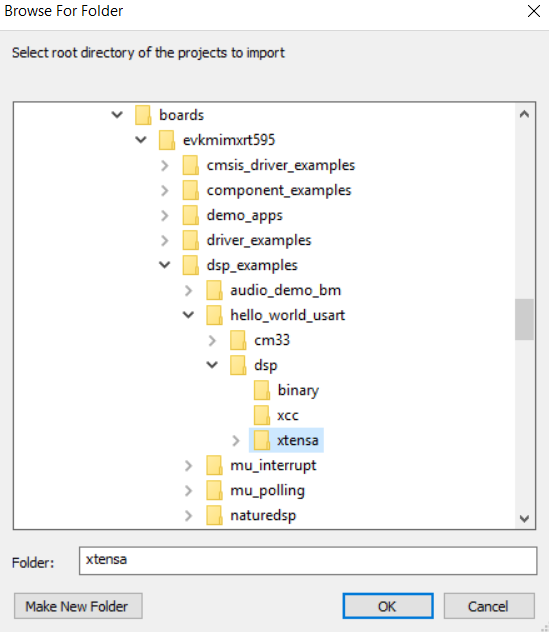Select the xcc folder icon
Screen dimensions: 549x632
point(262,415)
